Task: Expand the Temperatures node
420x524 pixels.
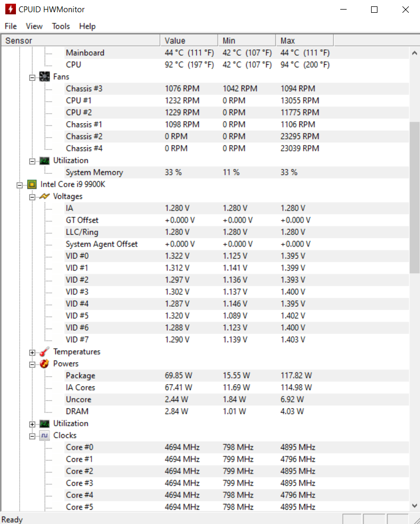Action: [x=32, y=352]
